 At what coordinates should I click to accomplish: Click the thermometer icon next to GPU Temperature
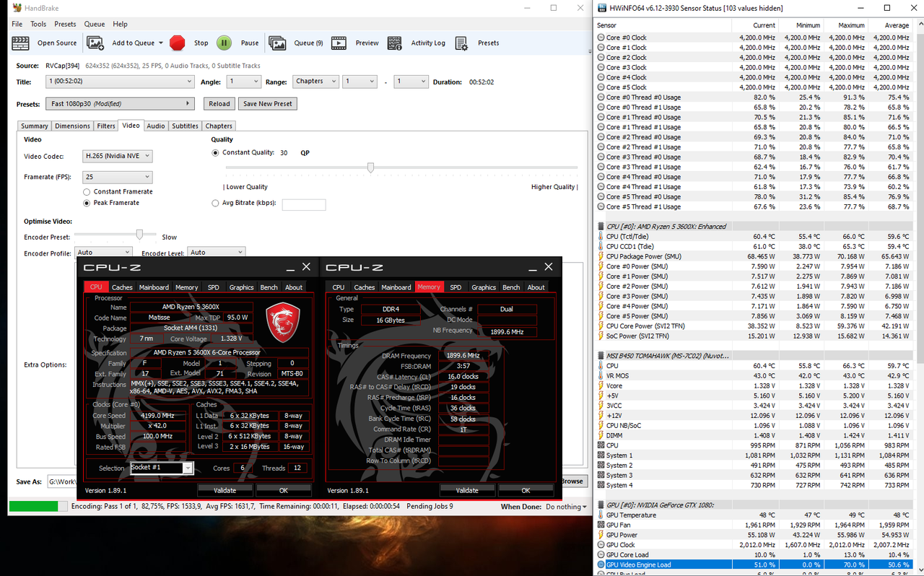tap(601, 515)
